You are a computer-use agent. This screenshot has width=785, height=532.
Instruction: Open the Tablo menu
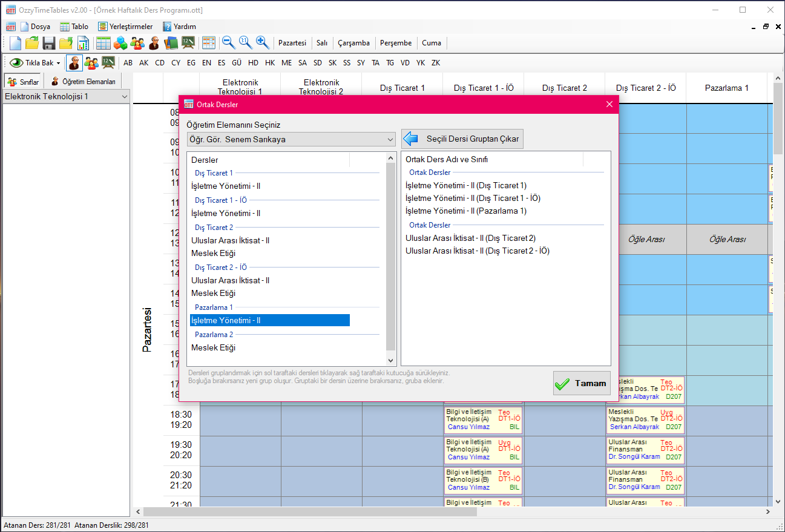74,27
